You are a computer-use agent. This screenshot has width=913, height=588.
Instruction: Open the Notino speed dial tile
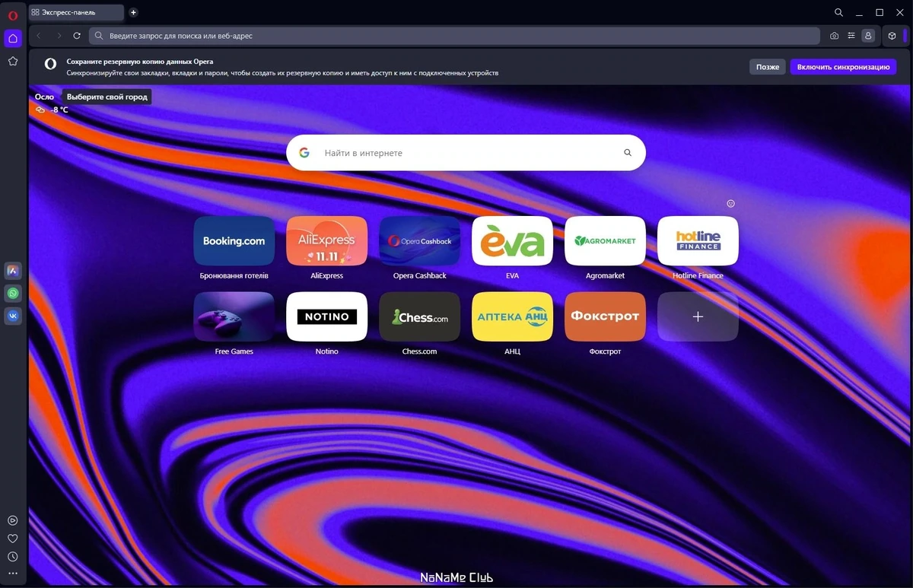click(327, 316)
